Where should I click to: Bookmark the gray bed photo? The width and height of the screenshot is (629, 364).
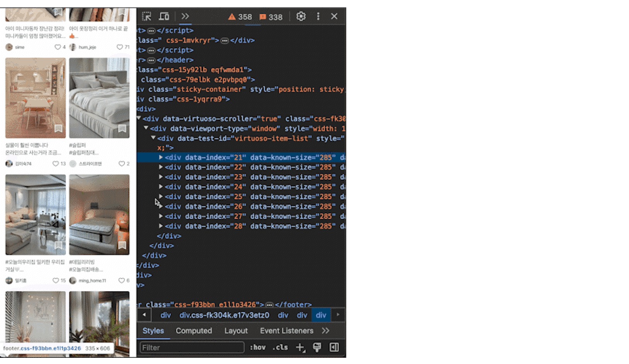[x=122, y=128]
